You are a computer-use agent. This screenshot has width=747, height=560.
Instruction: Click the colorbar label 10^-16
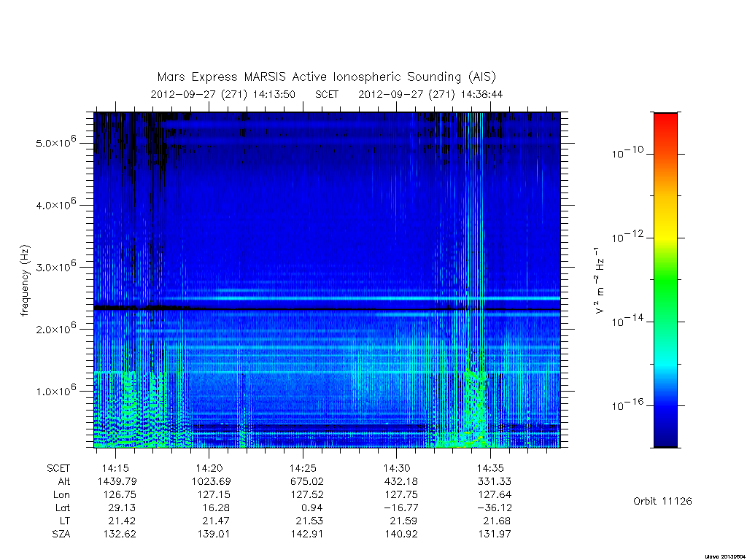pos(627,404)
